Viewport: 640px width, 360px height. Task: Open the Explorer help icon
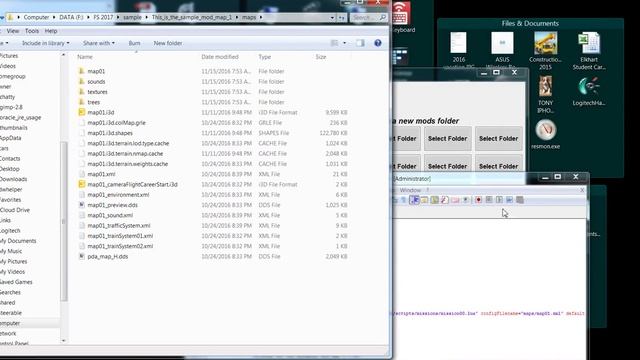point(378,43)
